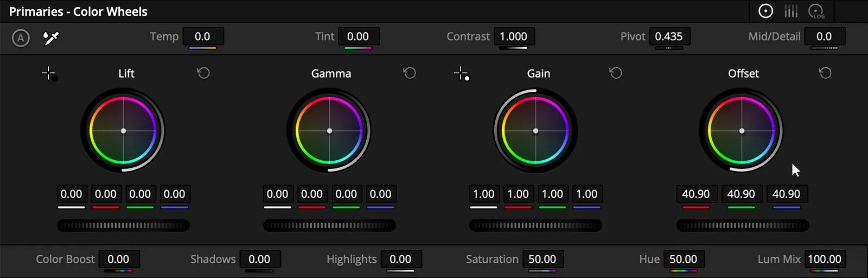Select the Lift black point picker
The width and height of the screenshot is (868, 278).
(x=49, y=73)
